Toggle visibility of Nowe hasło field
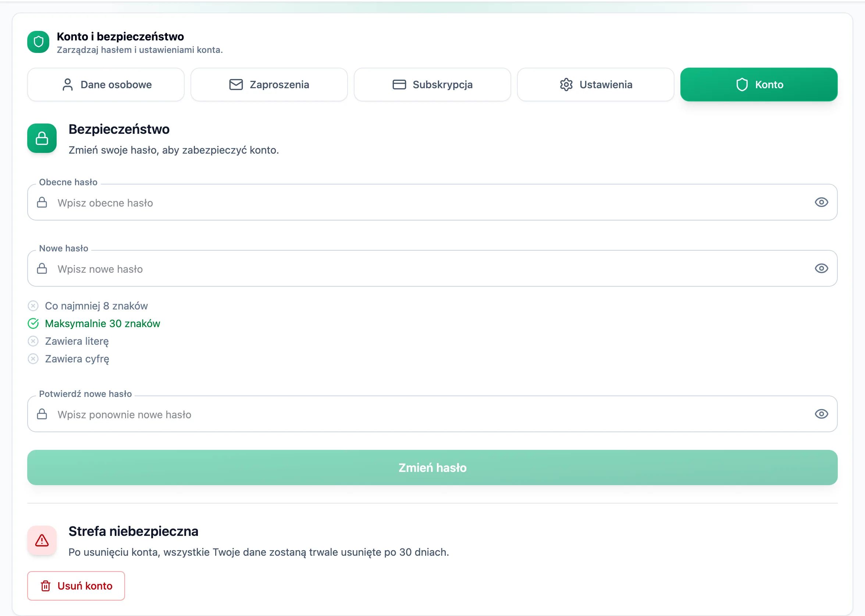The height and width of the screenshot is (616, 865). (821, 268)
